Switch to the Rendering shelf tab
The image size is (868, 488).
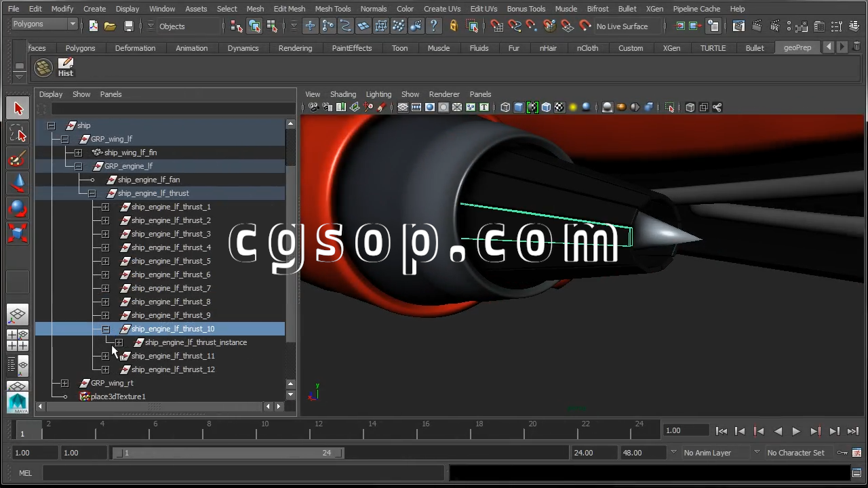[x=295, y=48]
